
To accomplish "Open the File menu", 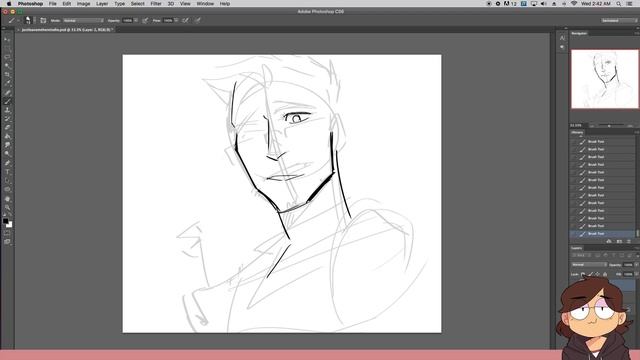I will click(x=53, y=4).
